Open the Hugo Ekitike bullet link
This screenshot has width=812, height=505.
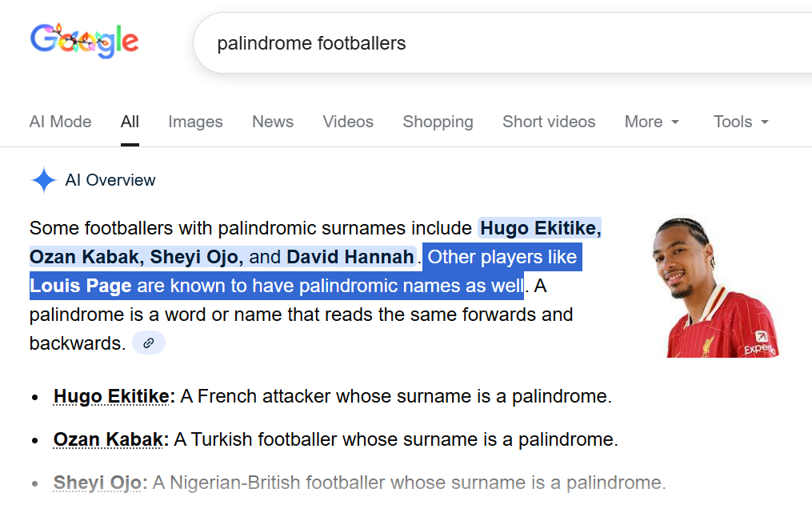coord(114,396)
